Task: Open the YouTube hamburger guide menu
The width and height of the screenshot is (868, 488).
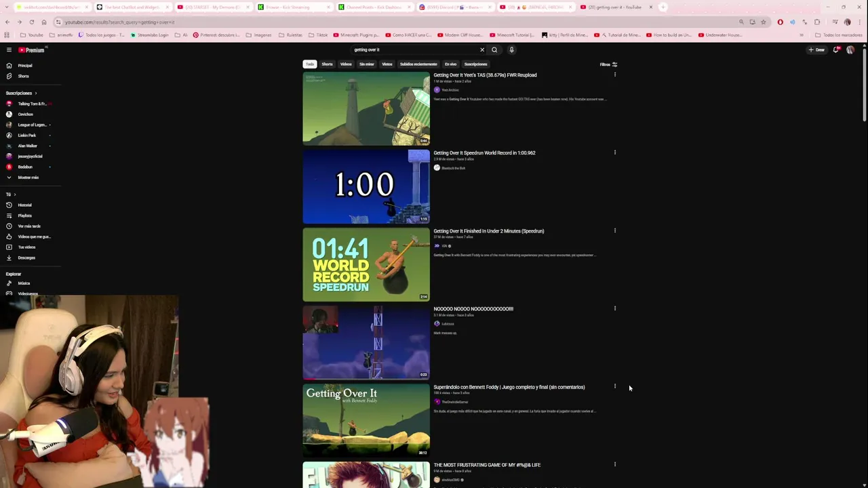Action: 9,49
